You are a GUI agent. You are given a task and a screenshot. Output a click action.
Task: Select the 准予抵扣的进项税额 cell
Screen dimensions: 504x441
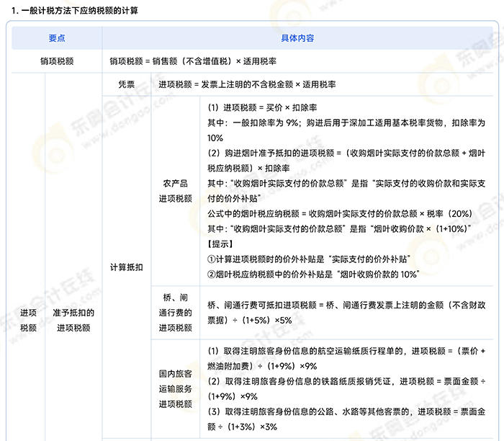(x=73, y=320)
